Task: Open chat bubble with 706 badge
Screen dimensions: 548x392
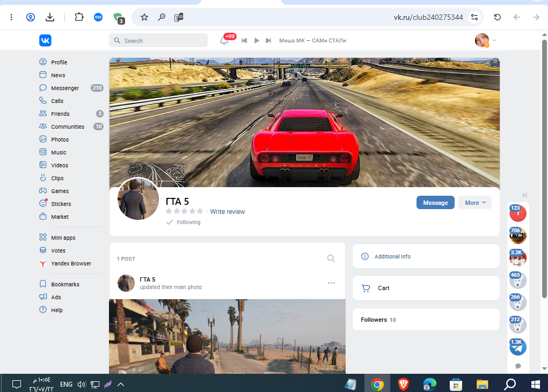Action: [x=517, y=235]
